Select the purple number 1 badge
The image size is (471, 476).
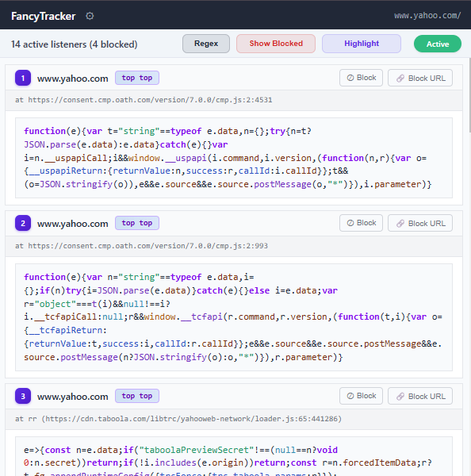23,78
